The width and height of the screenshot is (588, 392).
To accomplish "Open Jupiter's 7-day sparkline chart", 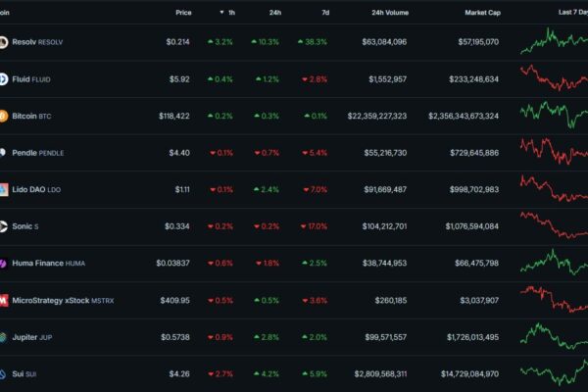I will tap(554, 336).
